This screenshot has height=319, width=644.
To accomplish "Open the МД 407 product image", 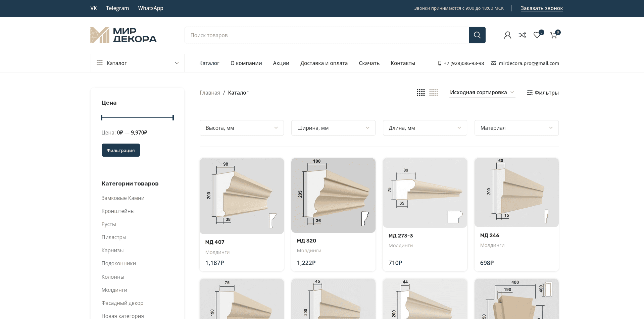I will [242, 196].
